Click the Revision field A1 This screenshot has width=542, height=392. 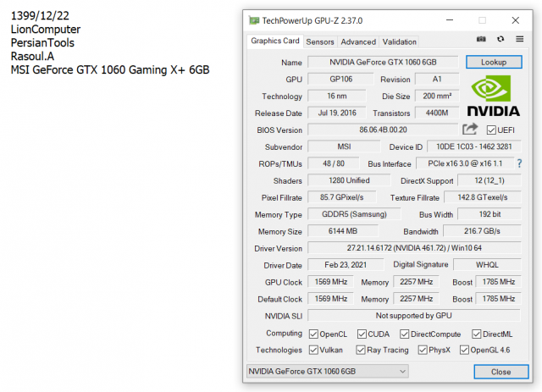pyautogui.click(x=437, y=79)
